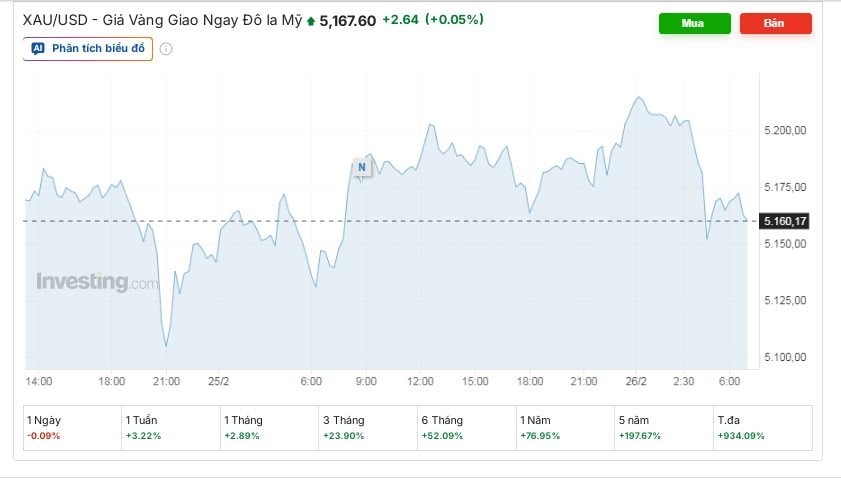This screenshot has width=841, height=480.
Task: Click the green up arrow beside price
Action: point(311,20)
